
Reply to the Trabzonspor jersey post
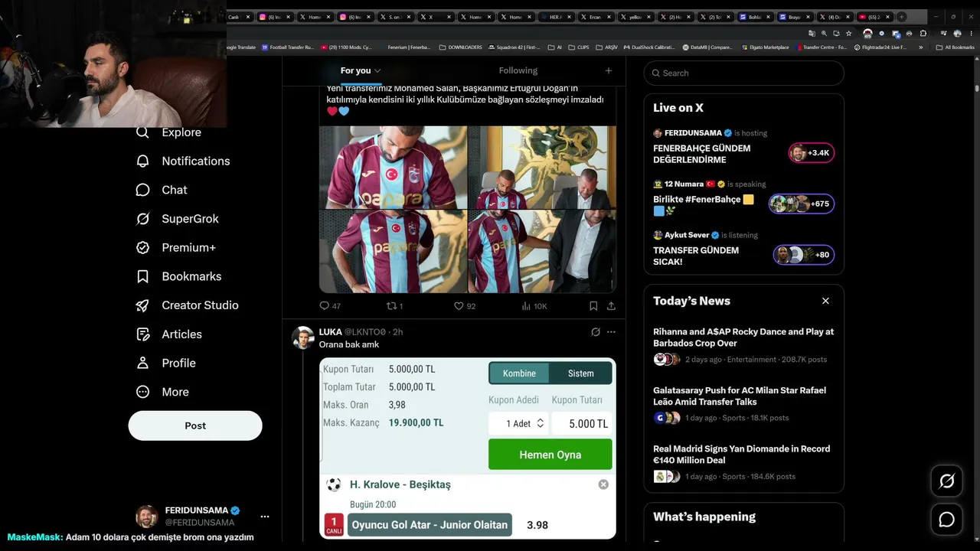coord(330,306)
